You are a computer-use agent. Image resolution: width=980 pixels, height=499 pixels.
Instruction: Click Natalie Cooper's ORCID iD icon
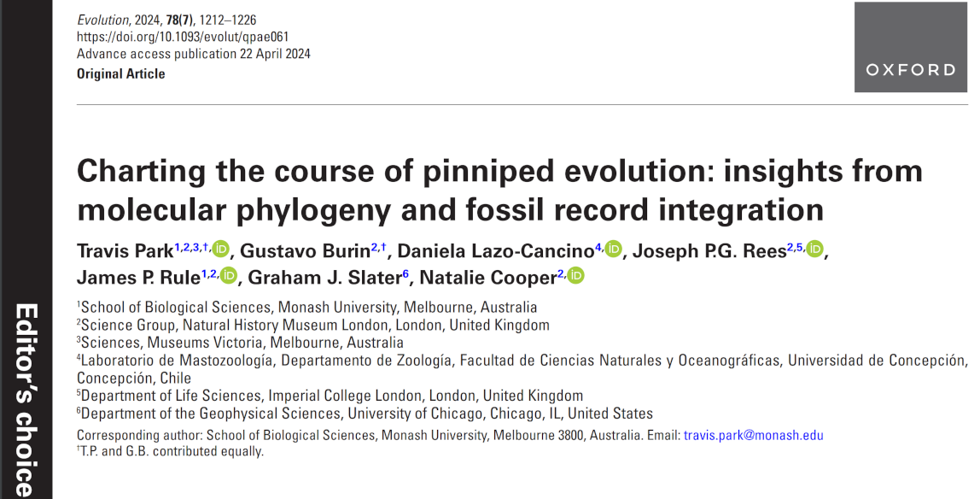(x=575, y=275)
